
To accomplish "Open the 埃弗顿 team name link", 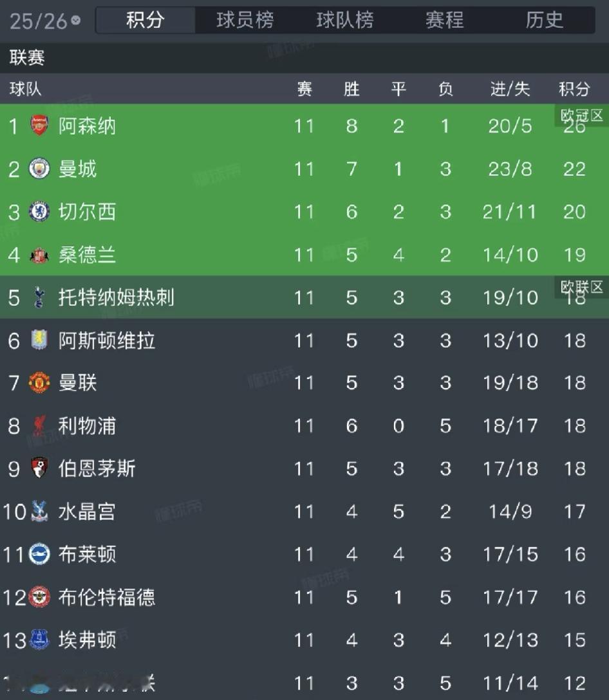I will [x=88, y=640].
